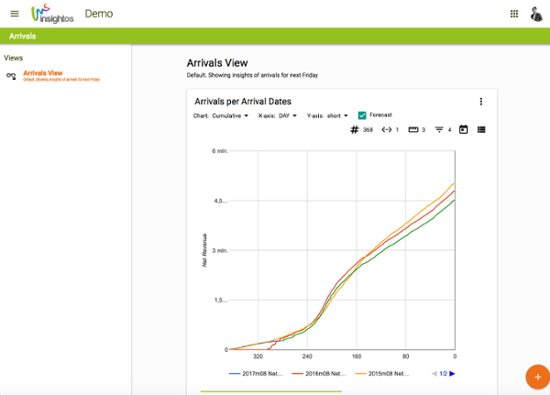Open the filter icon showing 4
This screenshot has height=395, width=550.
[439, 130]
